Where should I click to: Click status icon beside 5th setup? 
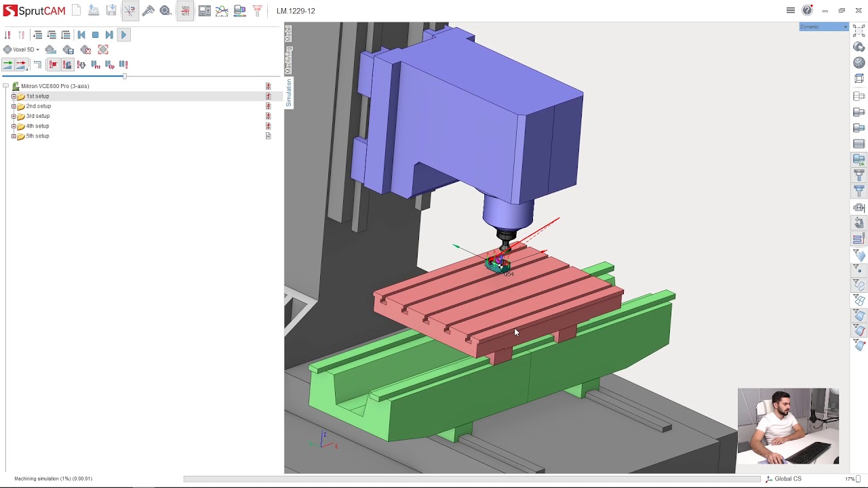click(x=269, y=136)
